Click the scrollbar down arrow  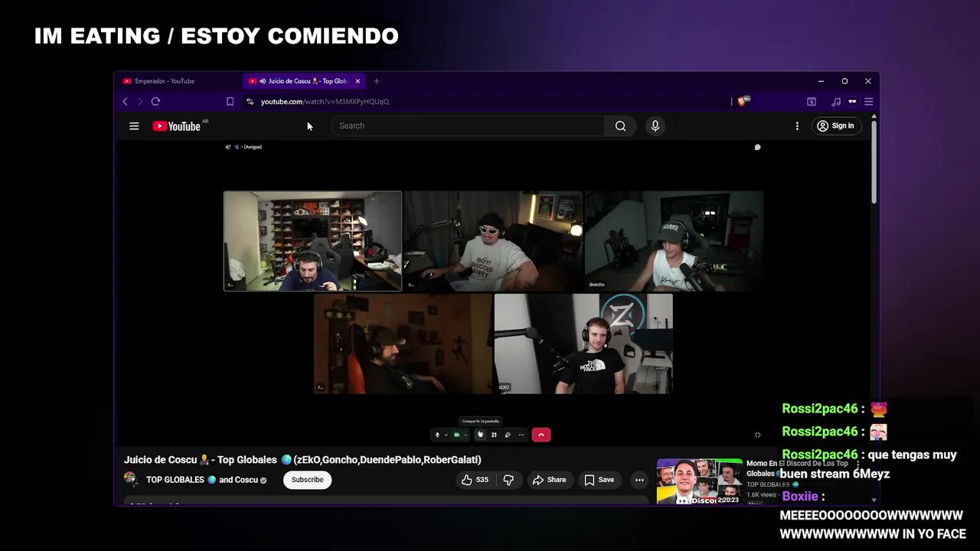(874, 500)
